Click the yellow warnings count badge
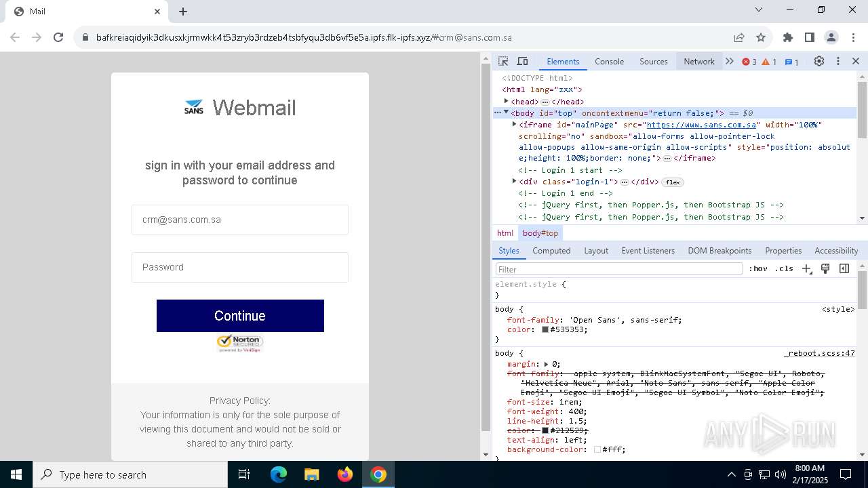The image size is (868, 488). click(x=769, y=62)
